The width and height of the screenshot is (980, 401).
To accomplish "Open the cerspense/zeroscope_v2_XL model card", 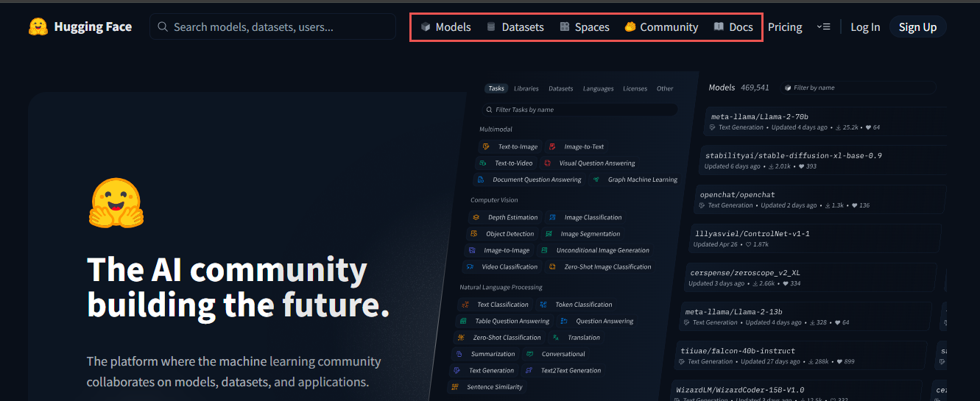I will (x=811, y=278).
